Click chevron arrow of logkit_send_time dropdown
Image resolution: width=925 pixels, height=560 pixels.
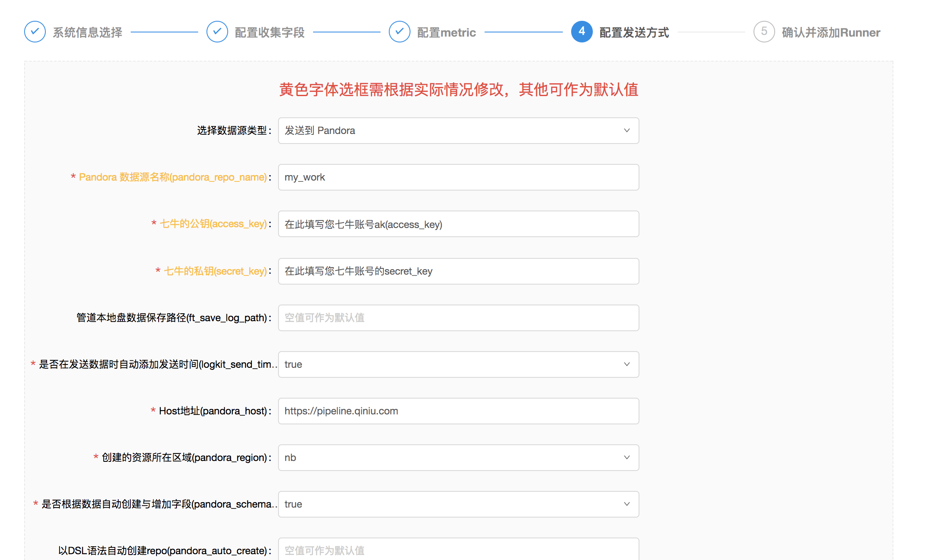point(627,364)
